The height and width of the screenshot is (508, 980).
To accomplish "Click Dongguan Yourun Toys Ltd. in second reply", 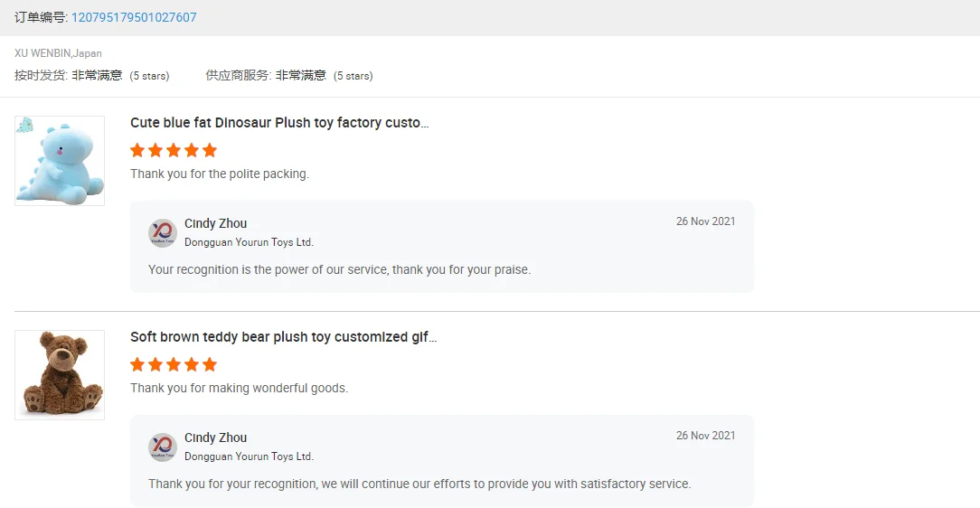I will point(249,456).
